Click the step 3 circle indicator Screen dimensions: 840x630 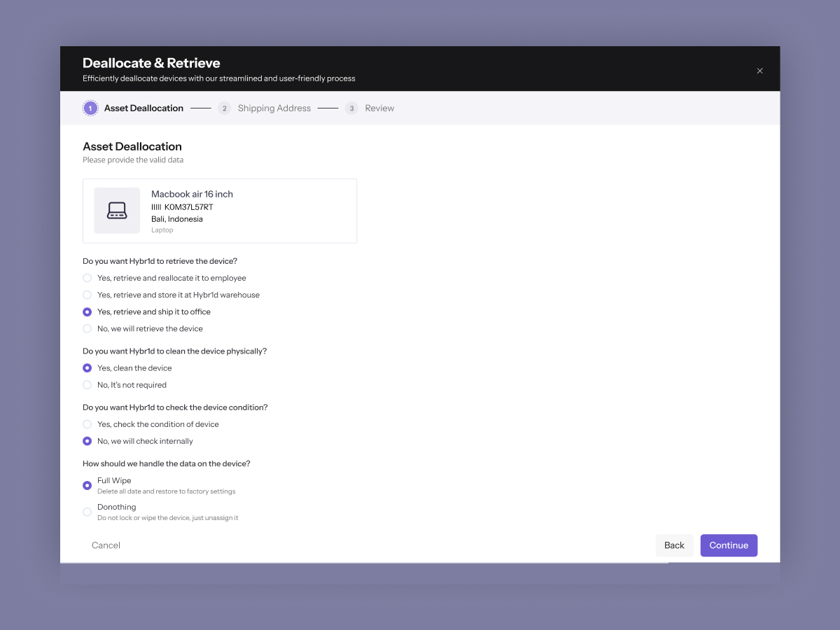click(x=351, y=108)
